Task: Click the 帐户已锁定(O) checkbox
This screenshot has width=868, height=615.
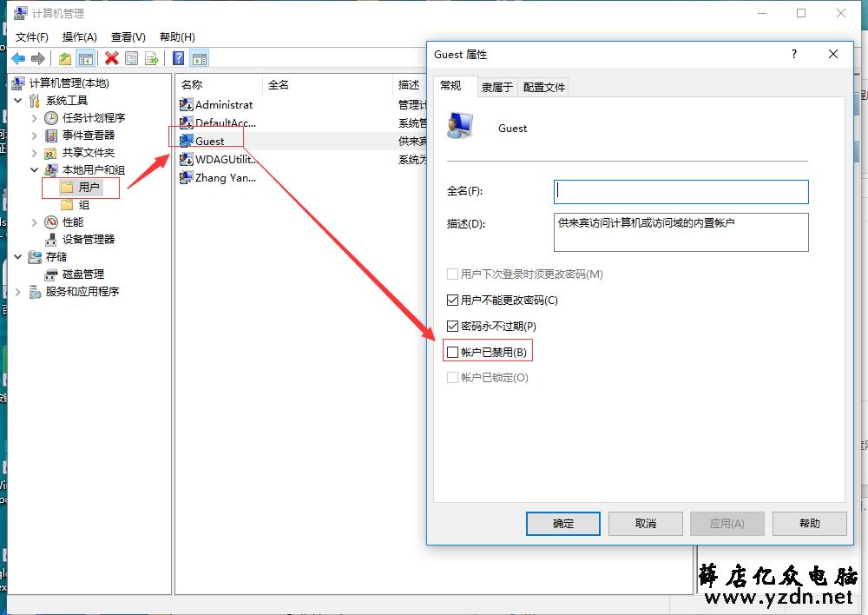Action: click(452, 377)
